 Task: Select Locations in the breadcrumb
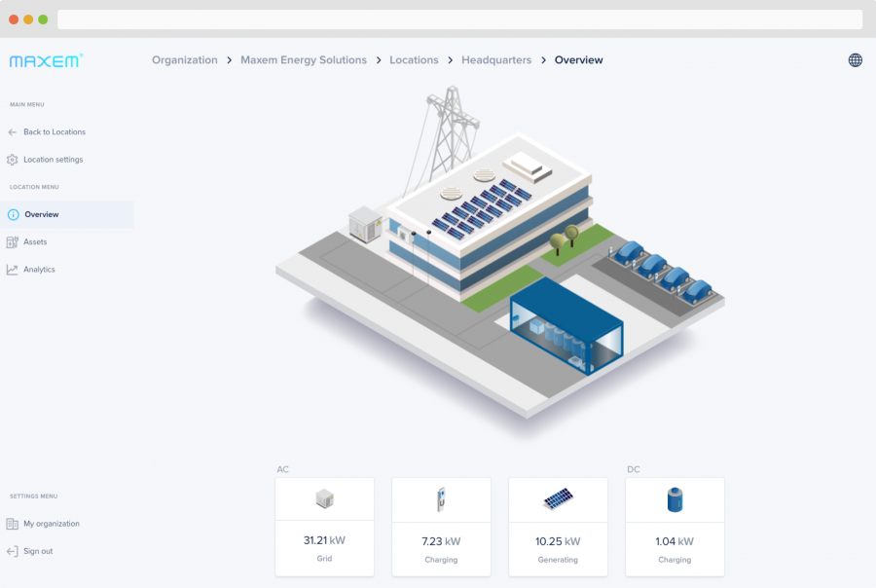[x=414, y=59]
